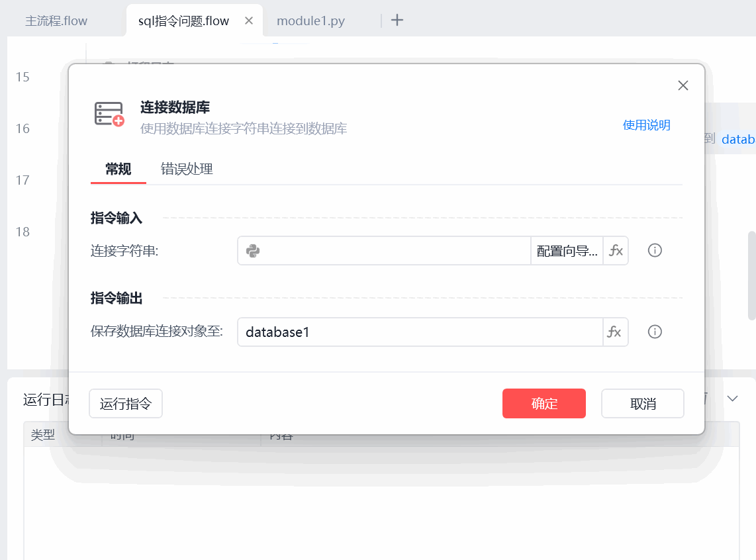Click the 运行指令 button

coord(125,404)
